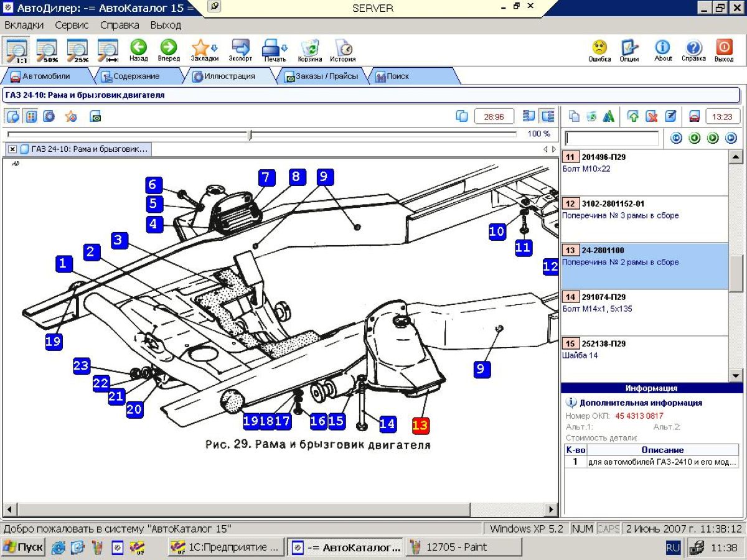Click the star icon in illustration toolbar
Image resolution: width=747 pixels, height=560 pixels.
pyautogui.click(x=71, y=116)
